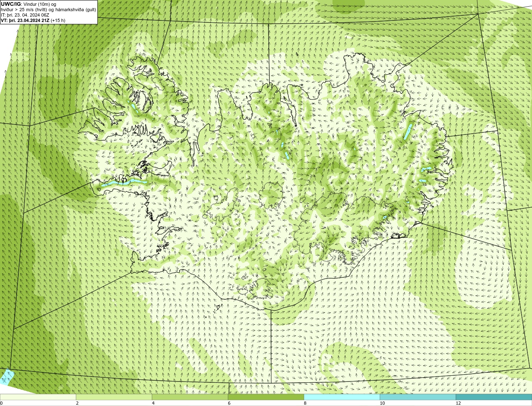532x406 pixels.
Task: Click the 4–6 green legend color segment
Action: [x=190, y=397]
